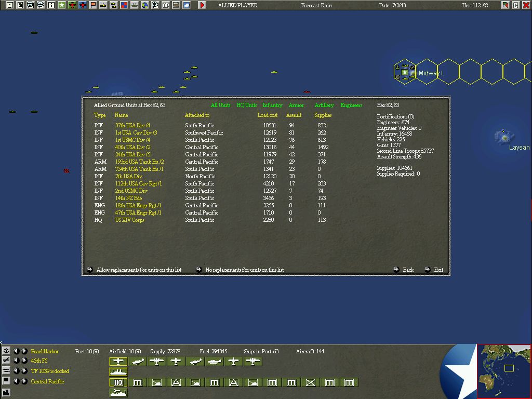Open US XIV Corps HQ unit
This screenshot has width=532, height=399.
pos(129,220)
